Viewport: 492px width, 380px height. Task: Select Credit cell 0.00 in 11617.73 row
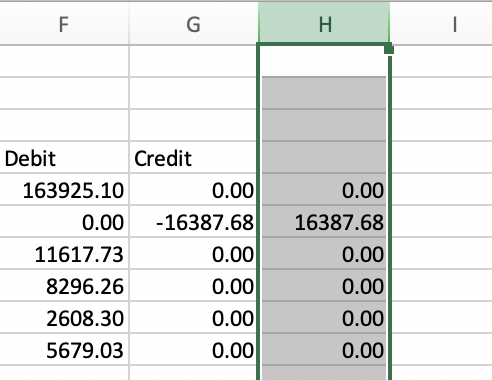pos(193,253)
